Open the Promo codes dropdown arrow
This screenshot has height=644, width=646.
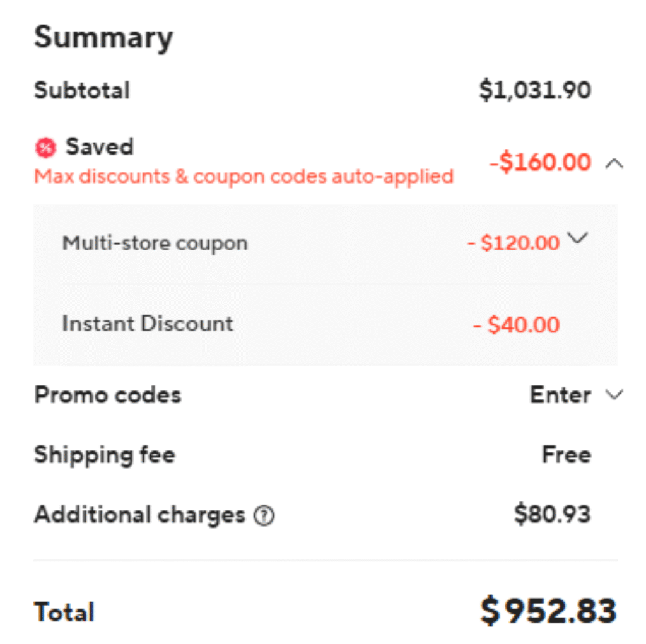(x=614, y=395)
